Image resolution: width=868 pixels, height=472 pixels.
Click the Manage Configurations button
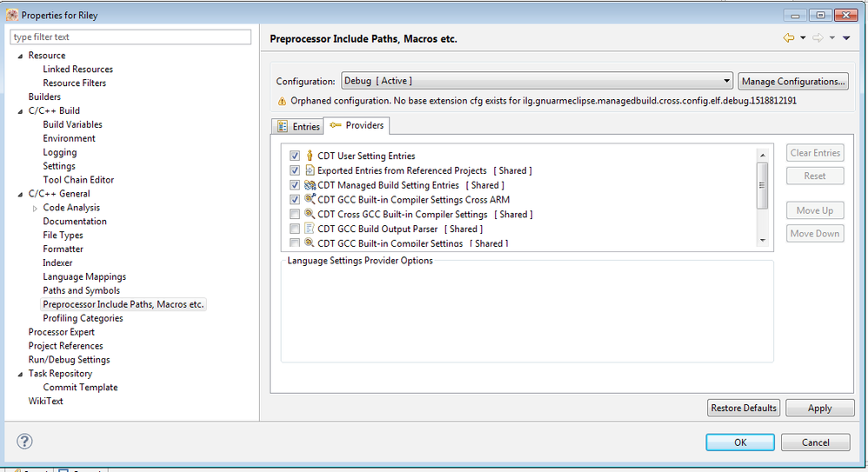tap(793, 81)
